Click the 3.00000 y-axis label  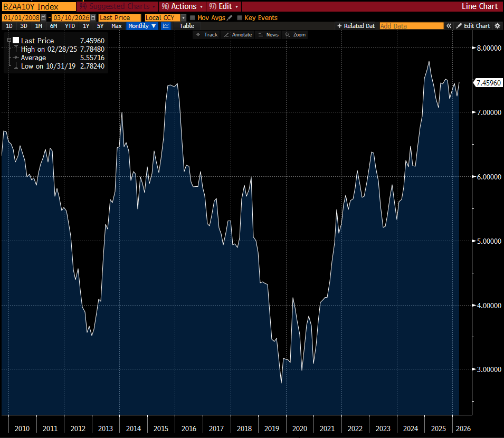[x=489, y=369]
